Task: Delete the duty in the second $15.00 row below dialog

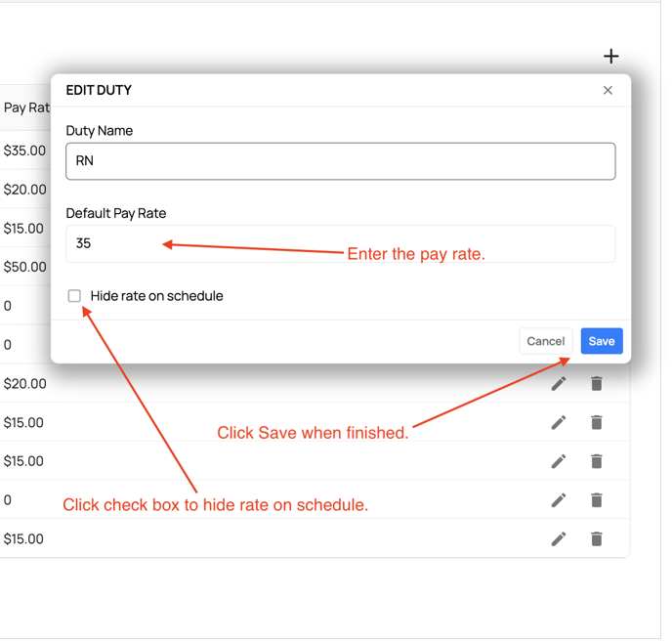Action: coord(596,461)
